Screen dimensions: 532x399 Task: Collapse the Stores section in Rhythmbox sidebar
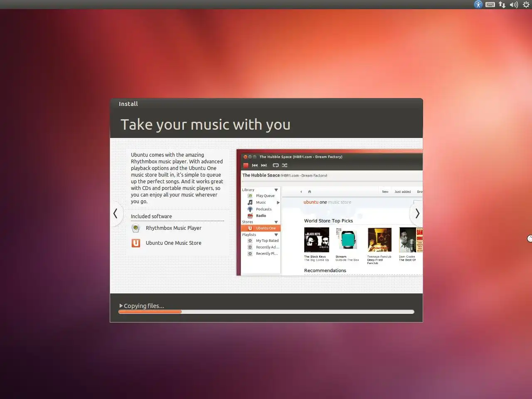276,222
